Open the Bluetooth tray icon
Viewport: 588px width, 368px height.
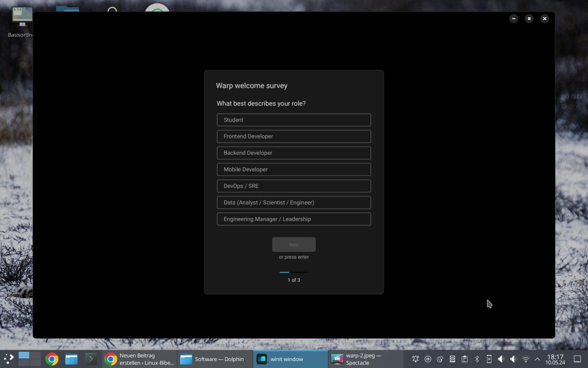(x=477, y=359)
